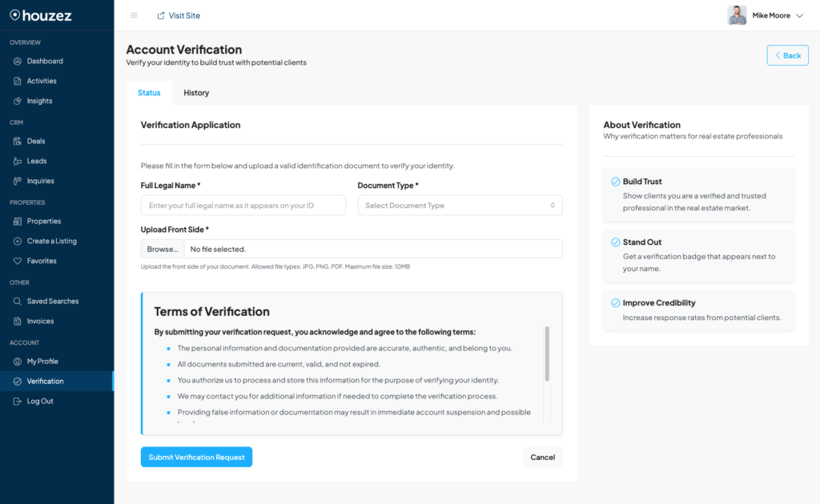Image resolution: width=820 pixels, height=504 pixels.
Task: Click the Dashboard icon in sidebar
Action: click(x=18, y=61)
